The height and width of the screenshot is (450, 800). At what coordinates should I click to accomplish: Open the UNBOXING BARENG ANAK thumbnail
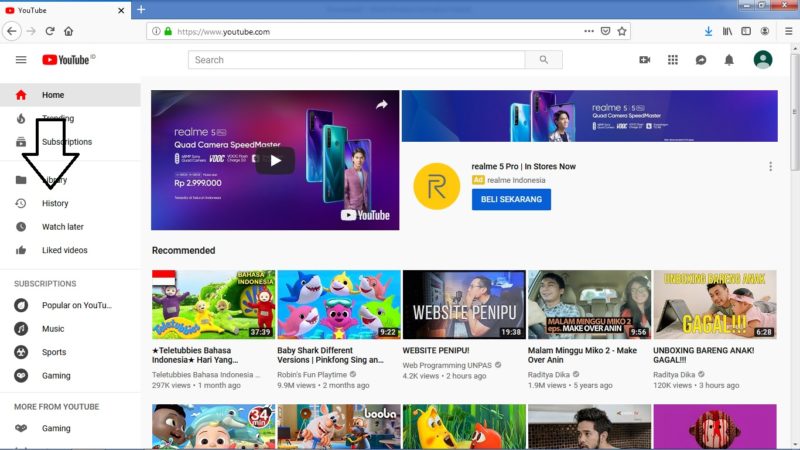click(715, 305)
